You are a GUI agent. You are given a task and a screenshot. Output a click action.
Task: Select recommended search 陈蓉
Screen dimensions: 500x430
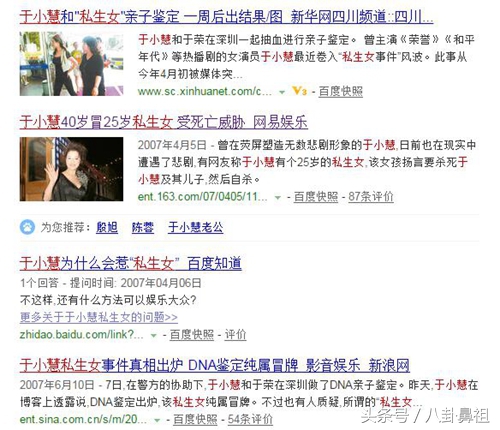(x=143, y=228)
